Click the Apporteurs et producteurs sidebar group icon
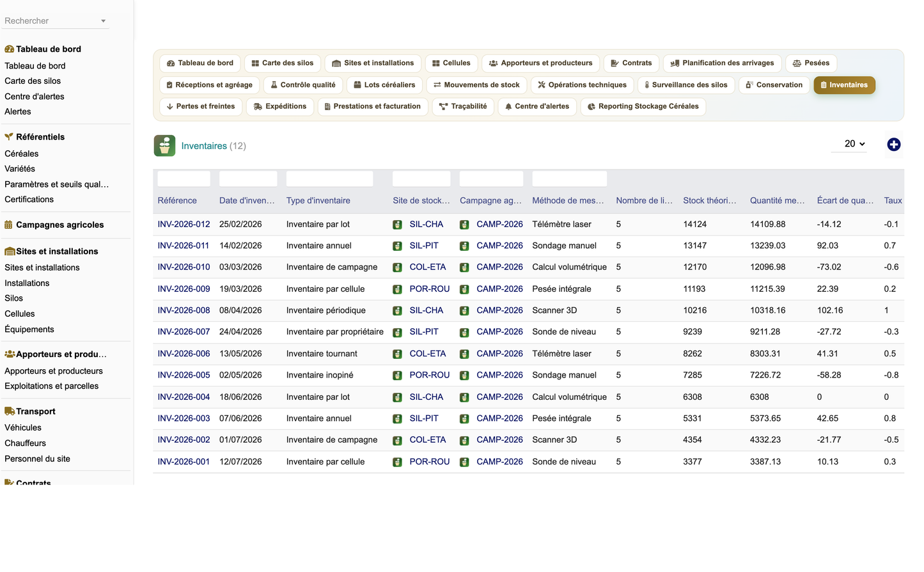The image size is (924, 572). [x=10, y=354]
